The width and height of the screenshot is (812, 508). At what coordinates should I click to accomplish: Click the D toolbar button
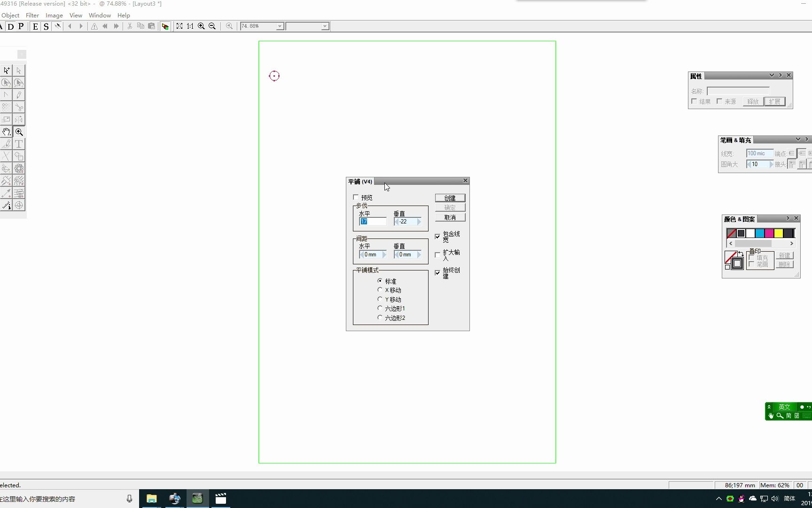11,26
